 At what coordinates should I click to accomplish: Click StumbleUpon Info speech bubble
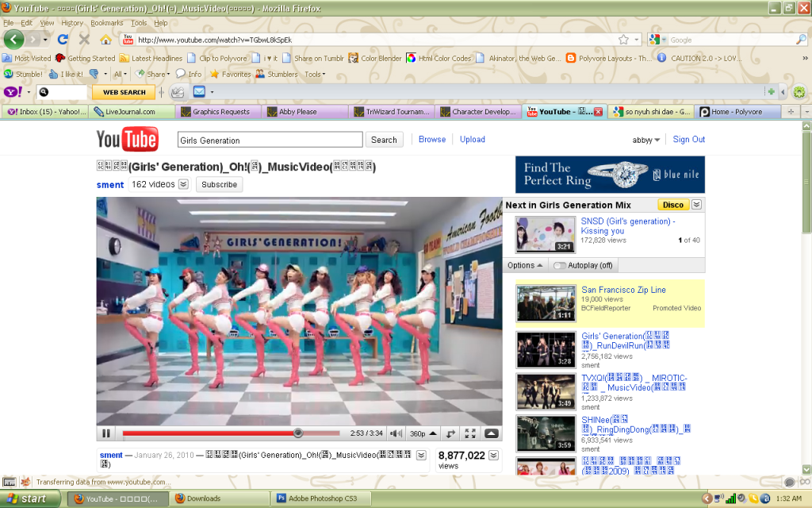189,74
